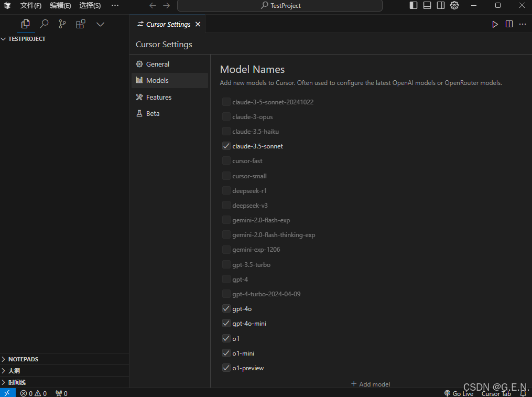Open the Source Control icon
532x397 pixels.
coord(62,24)
